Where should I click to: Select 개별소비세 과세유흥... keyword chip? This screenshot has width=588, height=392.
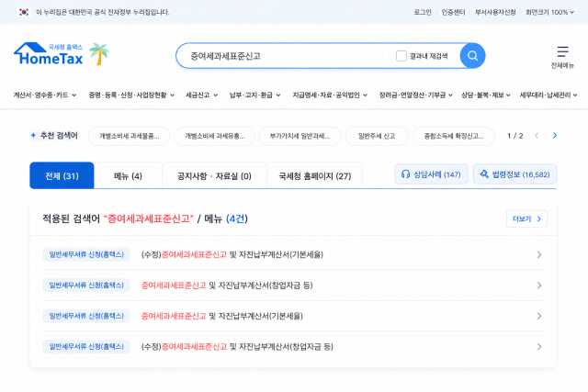coord(214,136)
